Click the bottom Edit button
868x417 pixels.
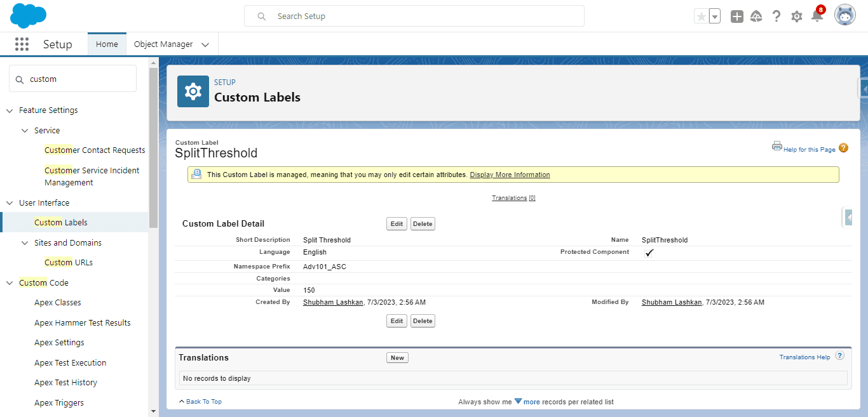point(397,321)
